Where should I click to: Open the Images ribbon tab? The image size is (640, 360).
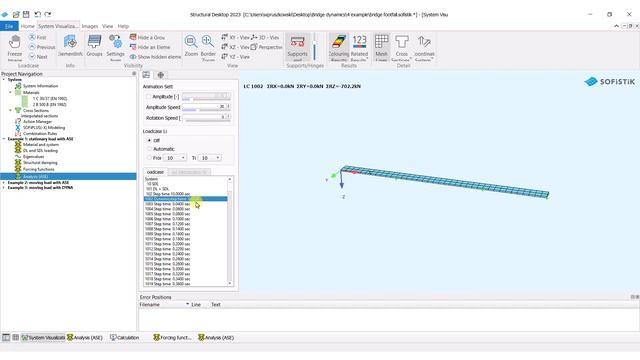pos(90,26)
